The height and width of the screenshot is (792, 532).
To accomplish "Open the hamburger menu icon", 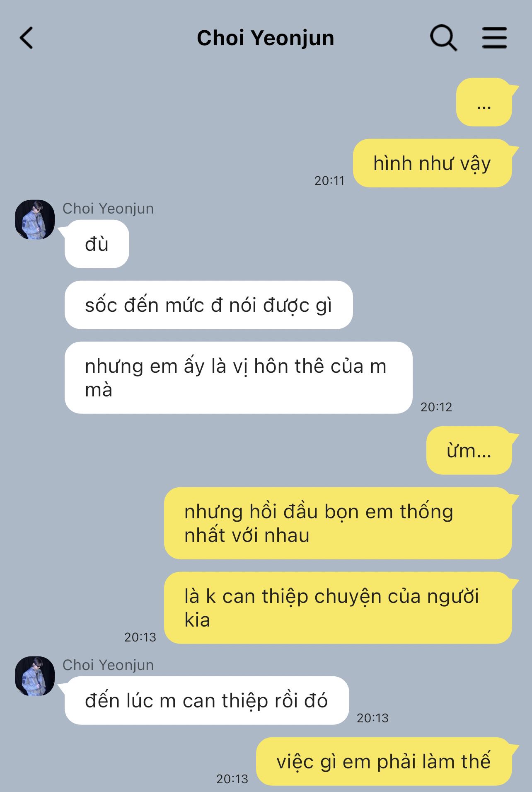I will pyautogui.click(x=494, y=38).
